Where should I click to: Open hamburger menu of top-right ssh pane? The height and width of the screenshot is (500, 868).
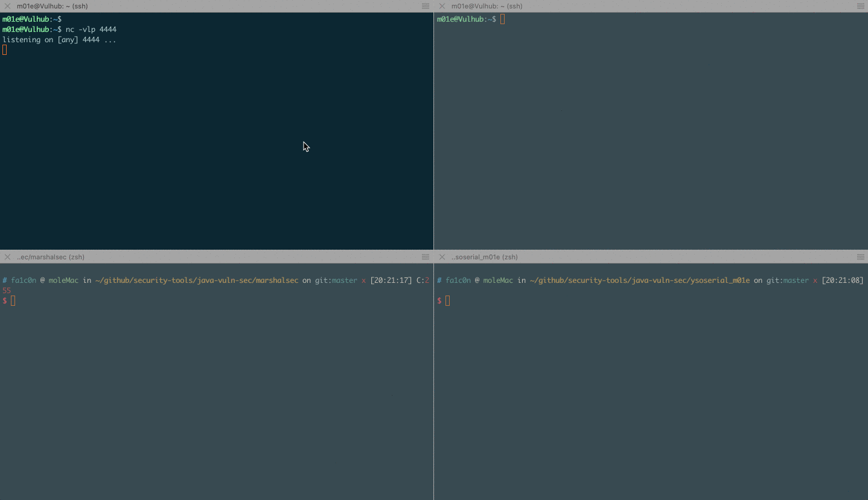pos(860,6)
